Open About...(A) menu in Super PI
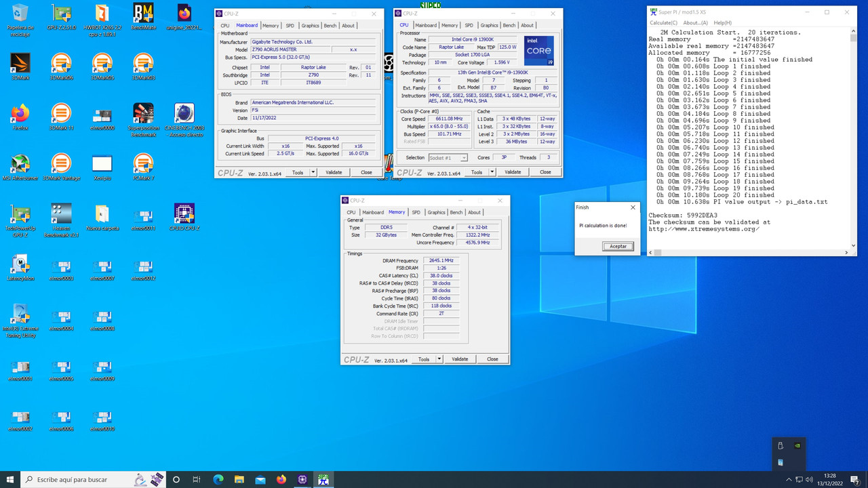The height and width of the screenshot is (488, 868). click(696, 22)
